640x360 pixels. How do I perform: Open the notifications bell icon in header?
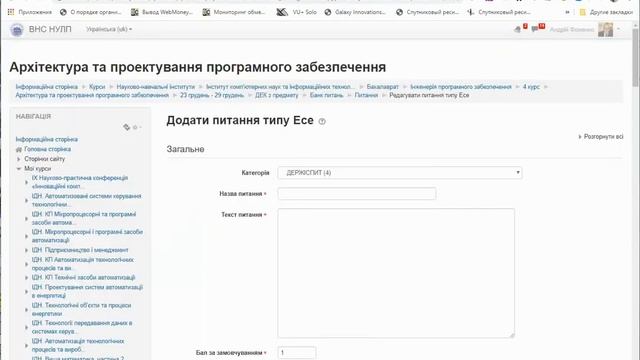coord(518,29)
